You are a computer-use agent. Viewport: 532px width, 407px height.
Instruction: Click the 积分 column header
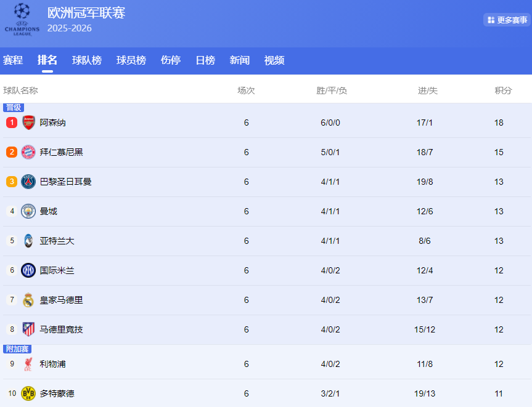click(x=503, y=91)
